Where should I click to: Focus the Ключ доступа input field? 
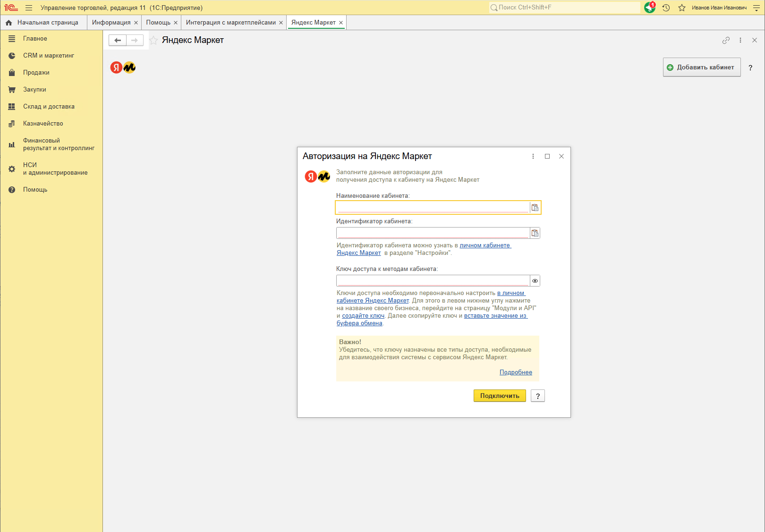[433, 281]
